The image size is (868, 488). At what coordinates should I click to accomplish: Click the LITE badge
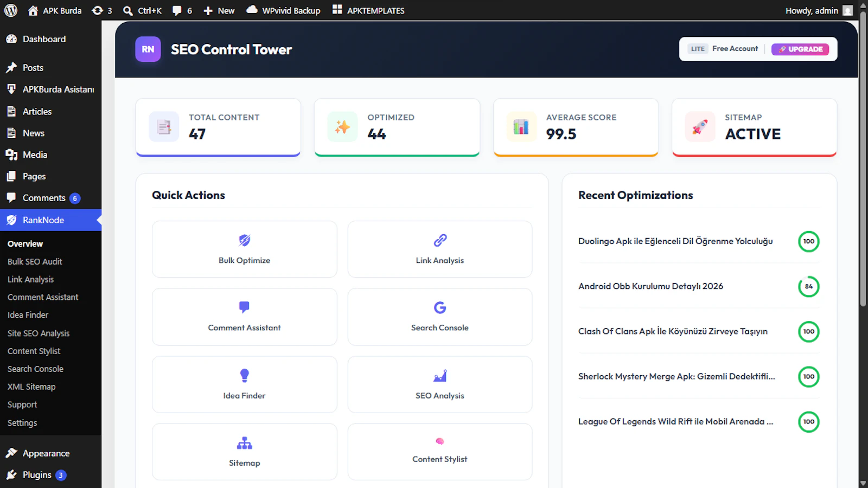click(x=698, y=49)
